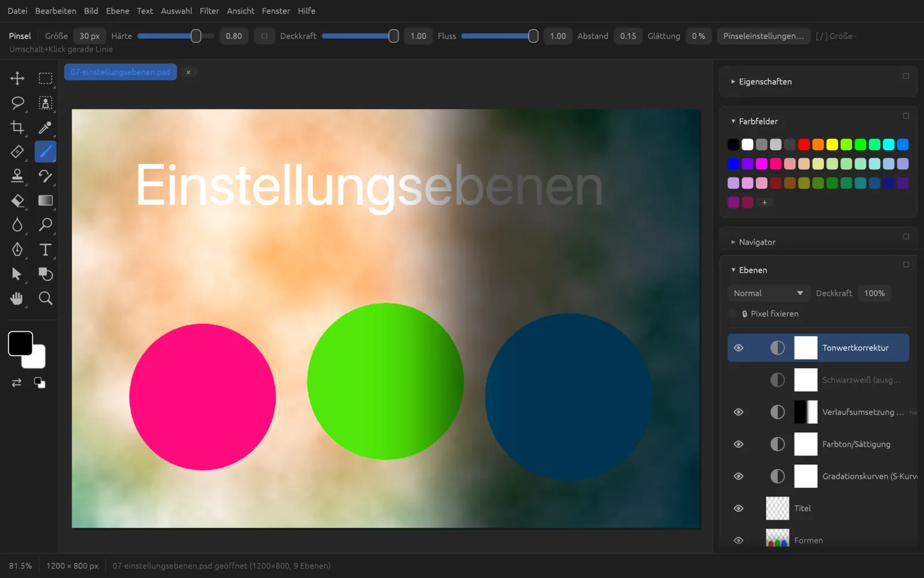Hide the Titel layer
The width and height of the screenshot is (924, 578).
coord(739,508)
